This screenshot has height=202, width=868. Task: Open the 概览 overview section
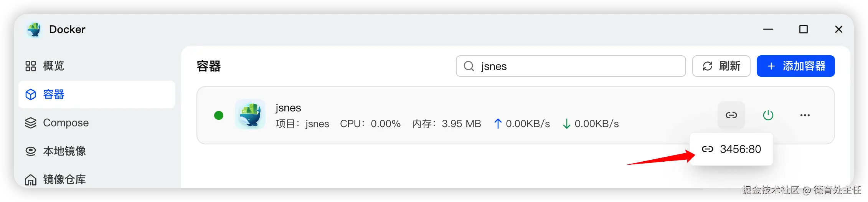coord(53,66)
